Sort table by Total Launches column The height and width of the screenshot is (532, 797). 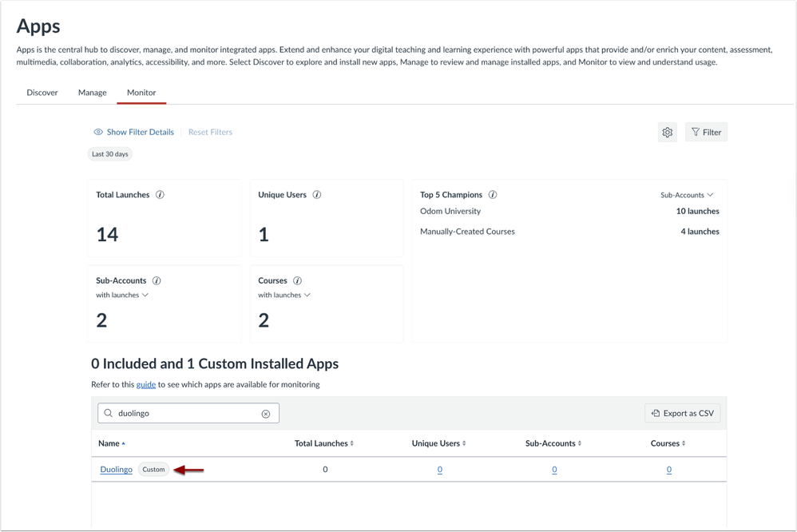pyautogui.click(x=323, y=443)
